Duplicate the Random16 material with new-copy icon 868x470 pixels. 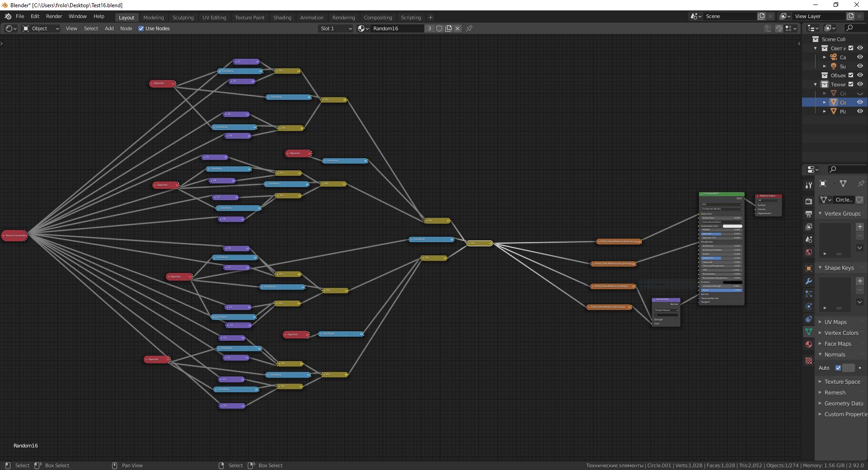click(448, 28)
